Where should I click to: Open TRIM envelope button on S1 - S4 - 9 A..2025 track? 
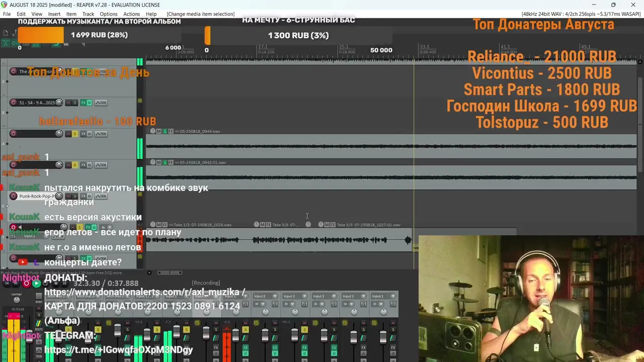pyautogui.click(x=101, y=103)
